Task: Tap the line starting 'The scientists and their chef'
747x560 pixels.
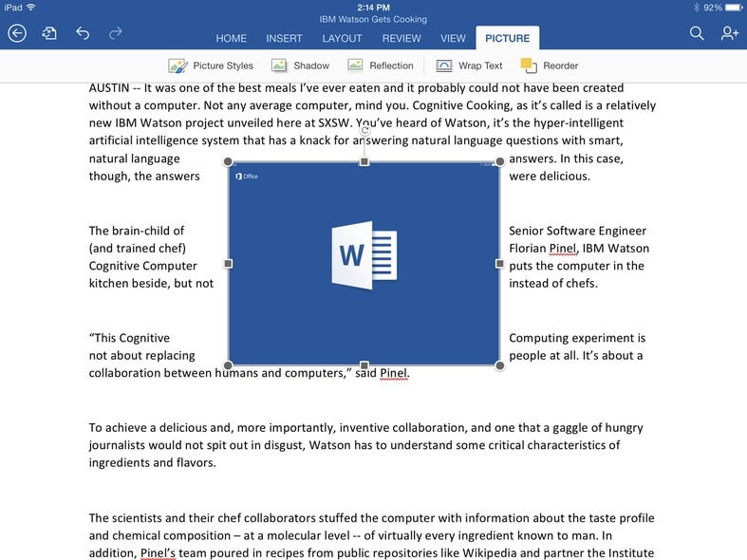Action: [371, 518]
